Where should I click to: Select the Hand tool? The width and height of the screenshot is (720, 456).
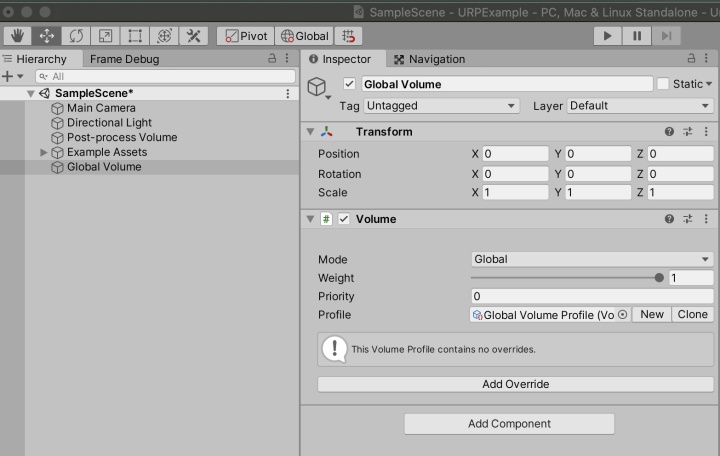[x=17, y=36]
